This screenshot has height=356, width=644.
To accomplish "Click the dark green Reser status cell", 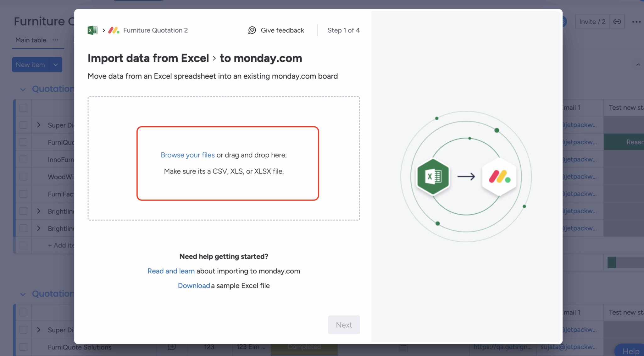I will click(x=624, y=142).
